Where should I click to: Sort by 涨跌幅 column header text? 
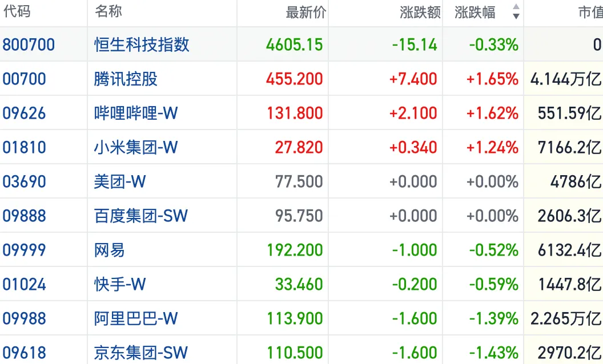[x=475, y=13]
